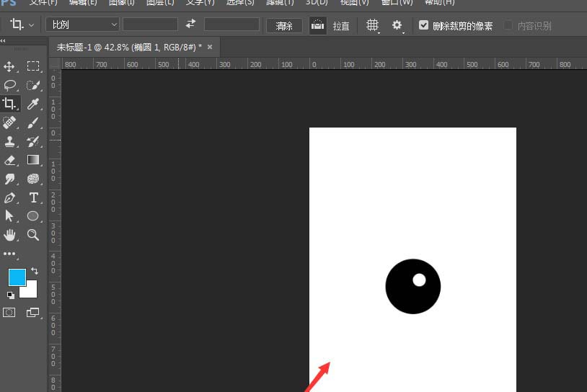
Task: Activate the Type tool
Action: [x=33, y=197]
